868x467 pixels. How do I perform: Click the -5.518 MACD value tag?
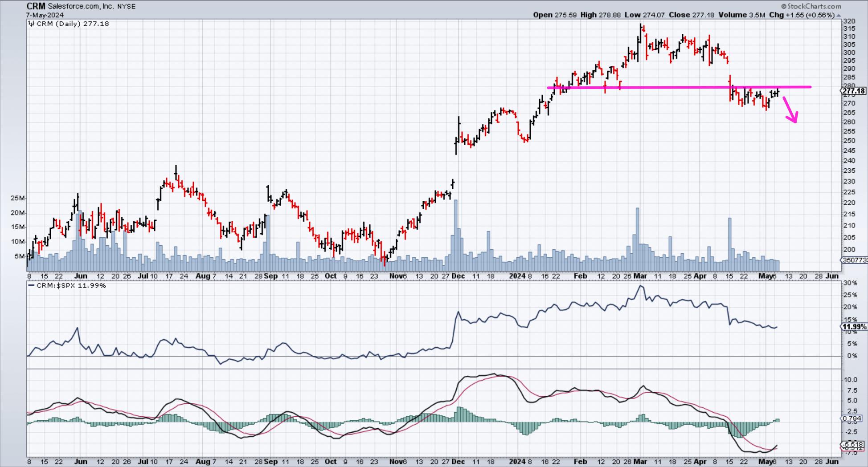point(852,444)
